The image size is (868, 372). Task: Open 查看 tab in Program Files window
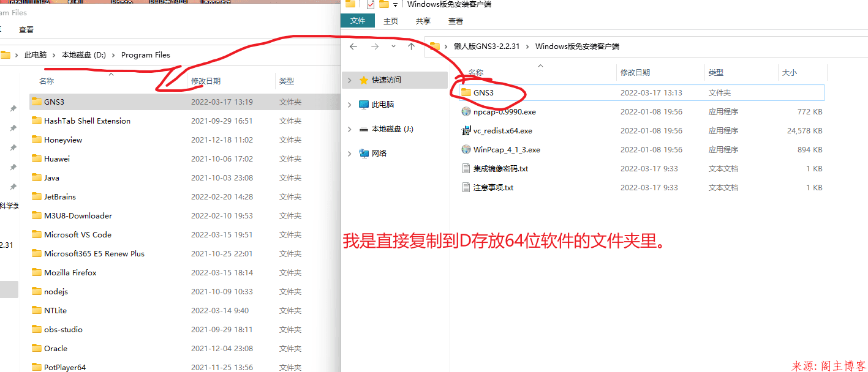click(26, 29)
